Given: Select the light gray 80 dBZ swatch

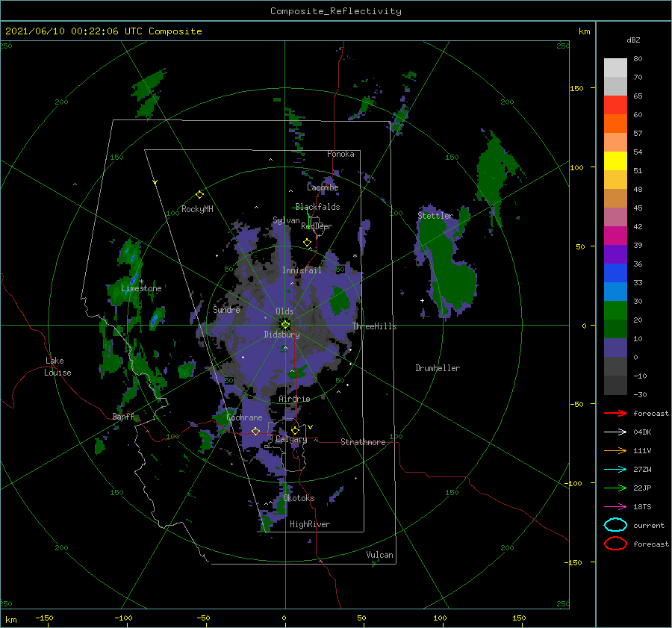Looking at the screenshot, I should tap(615, 67).
